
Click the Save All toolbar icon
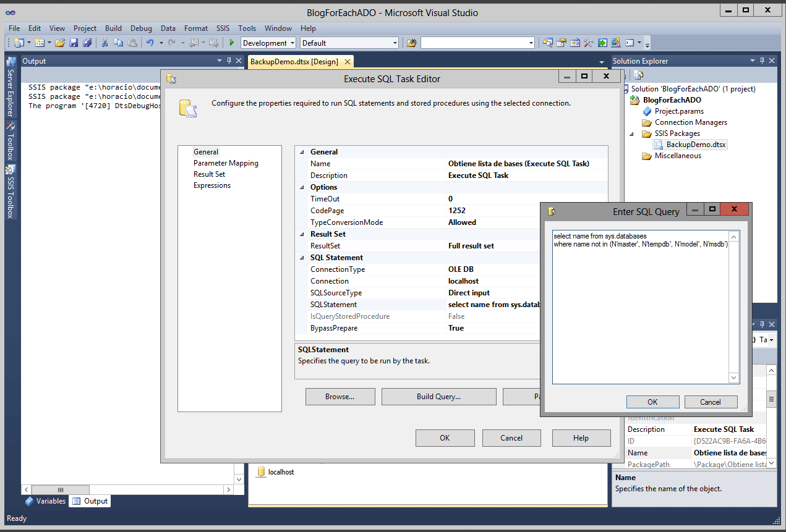pyautogui.click(x=87, y=43)
